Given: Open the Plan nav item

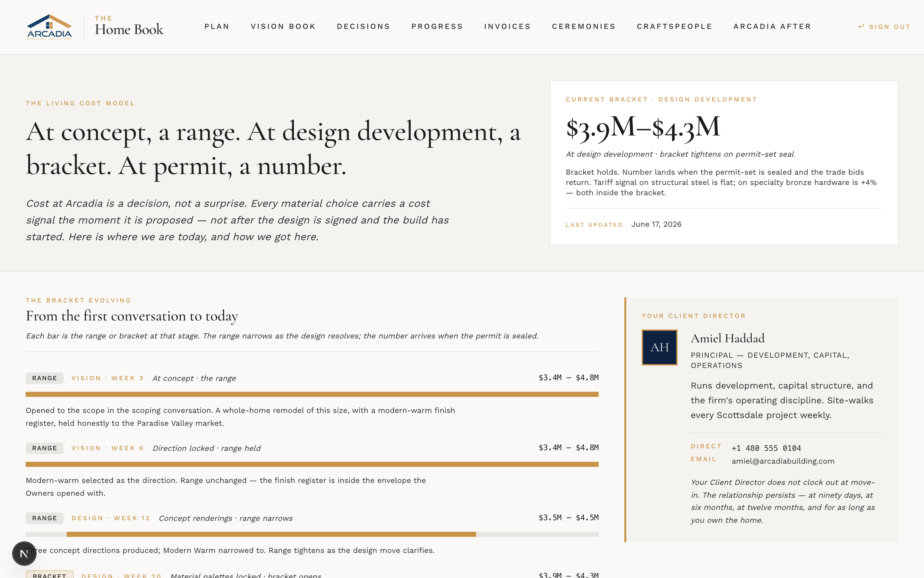Looking at the screenshot, I should coord(217,26).
